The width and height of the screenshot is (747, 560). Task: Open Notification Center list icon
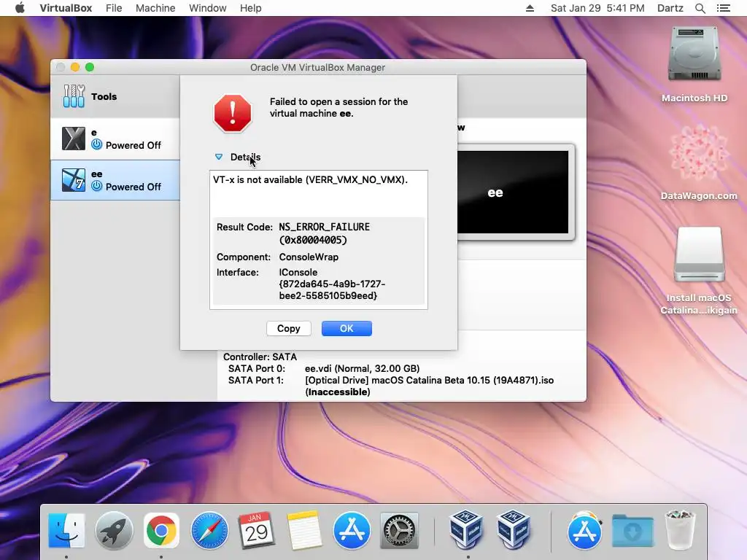(x=724, y=8)
